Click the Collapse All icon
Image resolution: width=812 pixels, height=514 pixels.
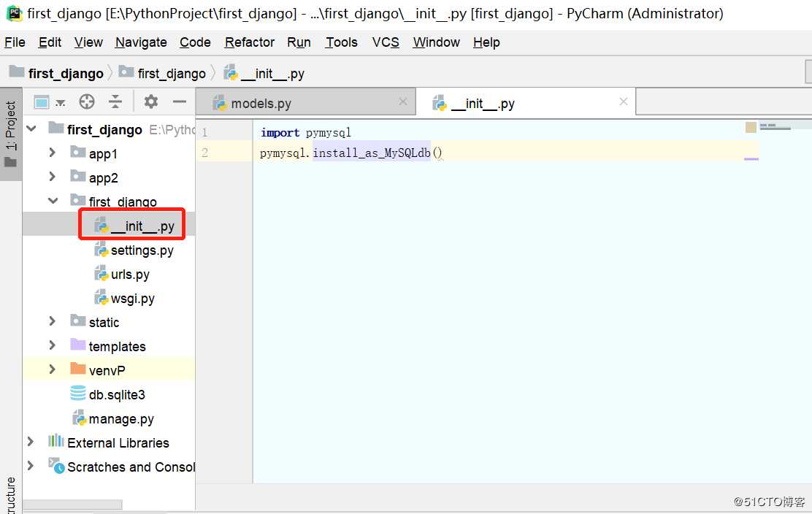click(x=115, y=101)
